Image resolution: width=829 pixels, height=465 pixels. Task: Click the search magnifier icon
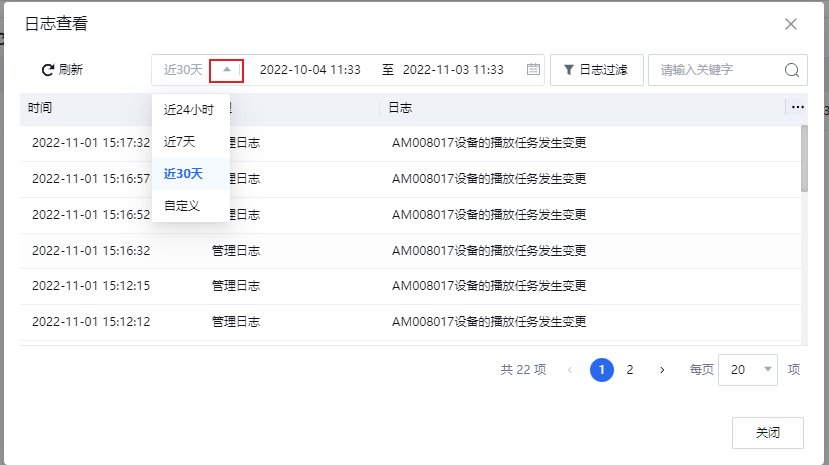791,70
